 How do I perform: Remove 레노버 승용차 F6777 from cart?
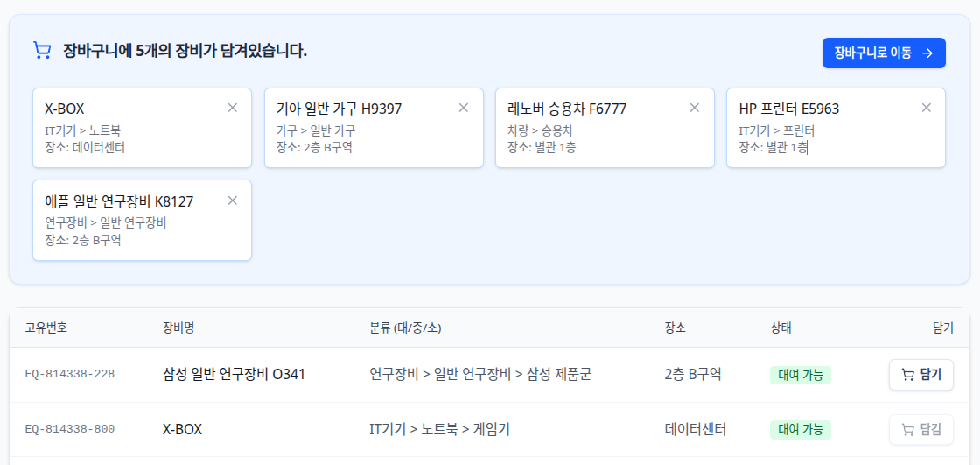(695, 108)
